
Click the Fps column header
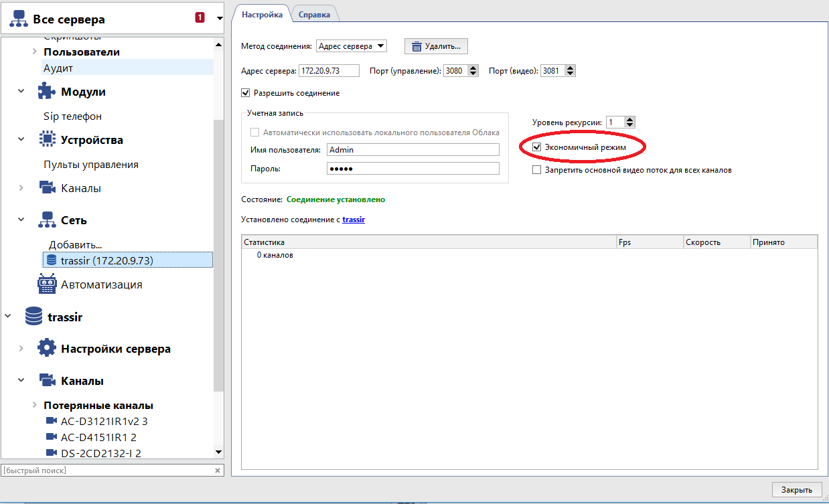coord(650,242)
